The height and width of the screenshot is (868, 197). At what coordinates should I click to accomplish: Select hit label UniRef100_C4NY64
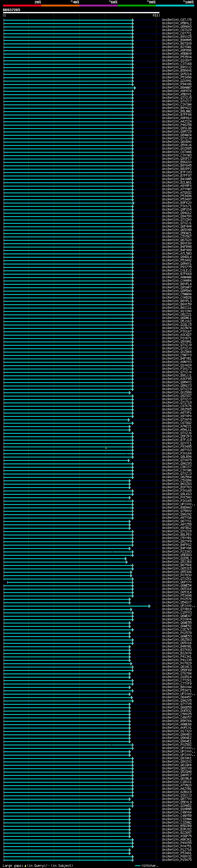(x=177, y=812)
